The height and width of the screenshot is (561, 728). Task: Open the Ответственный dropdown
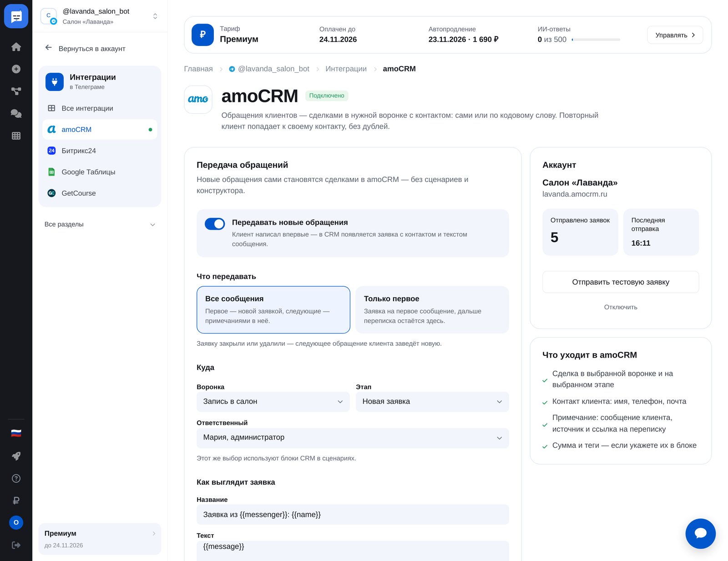pos(353,438)
